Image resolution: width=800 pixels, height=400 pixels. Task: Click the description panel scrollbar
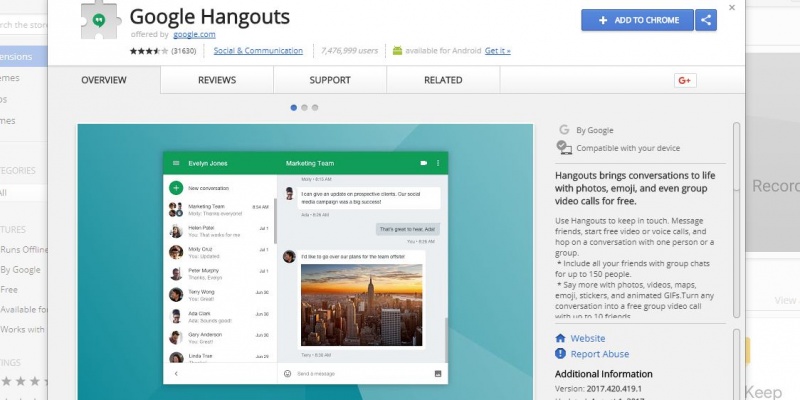click(x=736, y=219)
